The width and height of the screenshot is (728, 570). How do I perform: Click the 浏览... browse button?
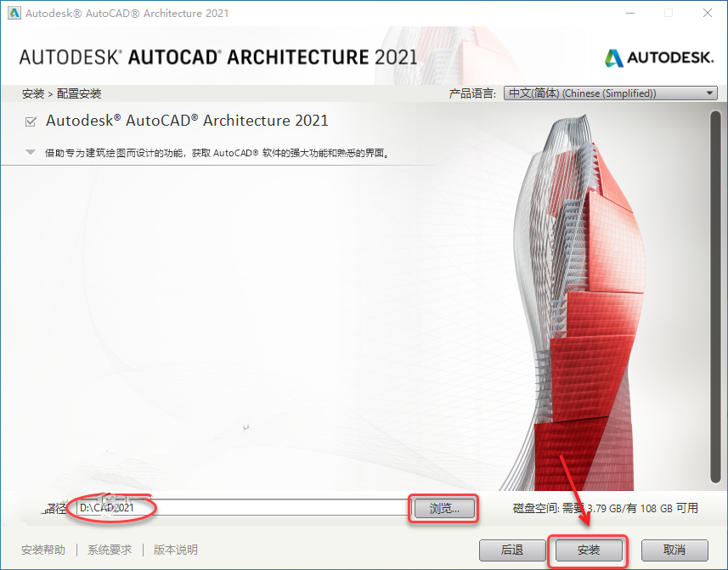pyautogui.click(x=444, y=509)
